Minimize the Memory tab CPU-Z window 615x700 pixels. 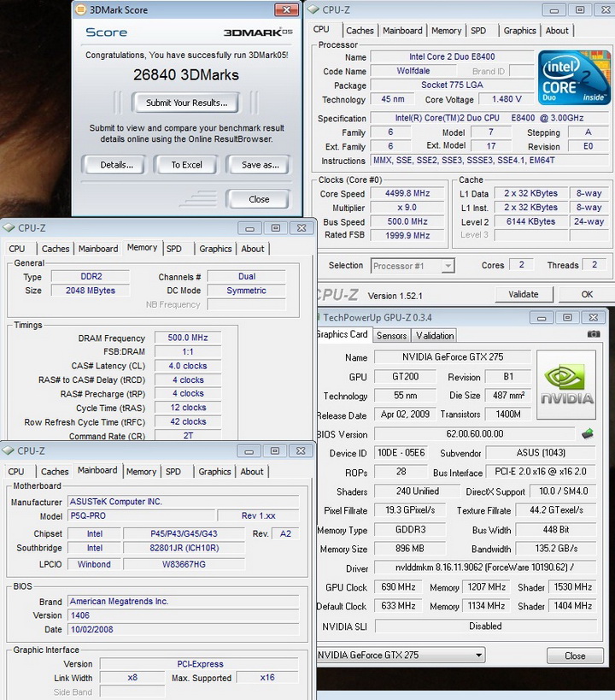click(x=249, y=228)
